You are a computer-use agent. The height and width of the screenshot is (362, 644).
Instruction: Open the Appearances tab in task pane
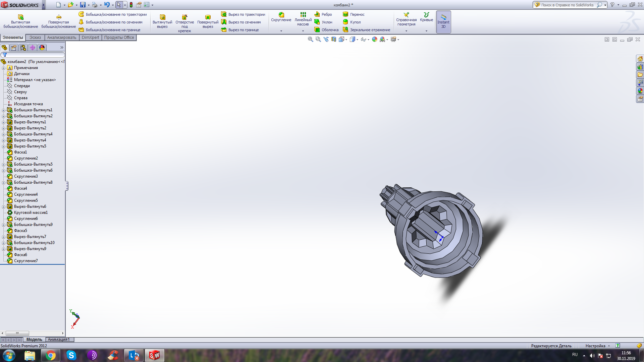(640, 91)
